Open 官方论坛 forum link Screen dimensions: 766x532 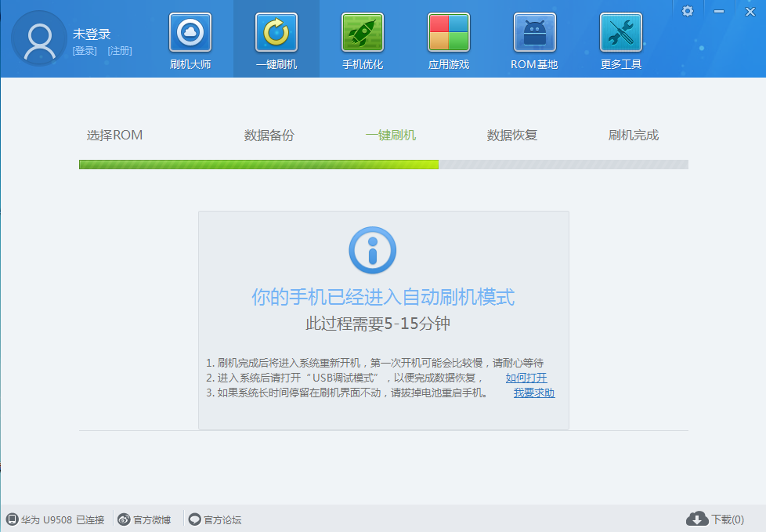tap(215, 519)
